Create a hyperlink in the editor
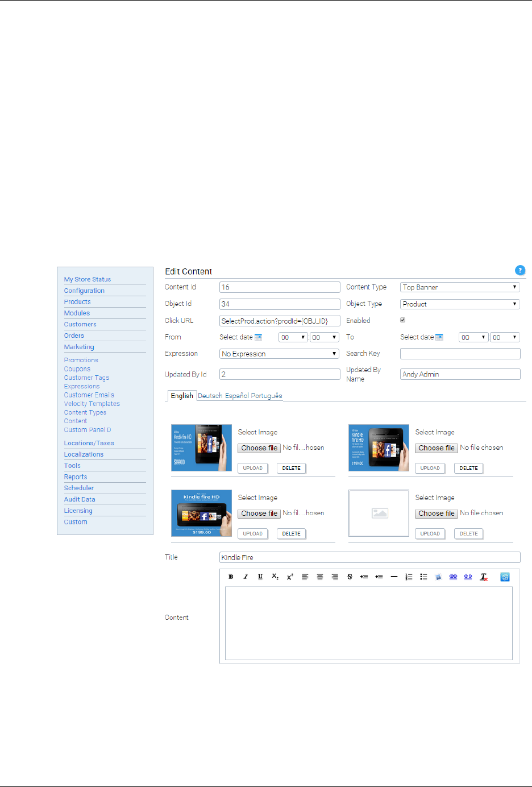The image size is (532, 787). click(x=453, y=577)
